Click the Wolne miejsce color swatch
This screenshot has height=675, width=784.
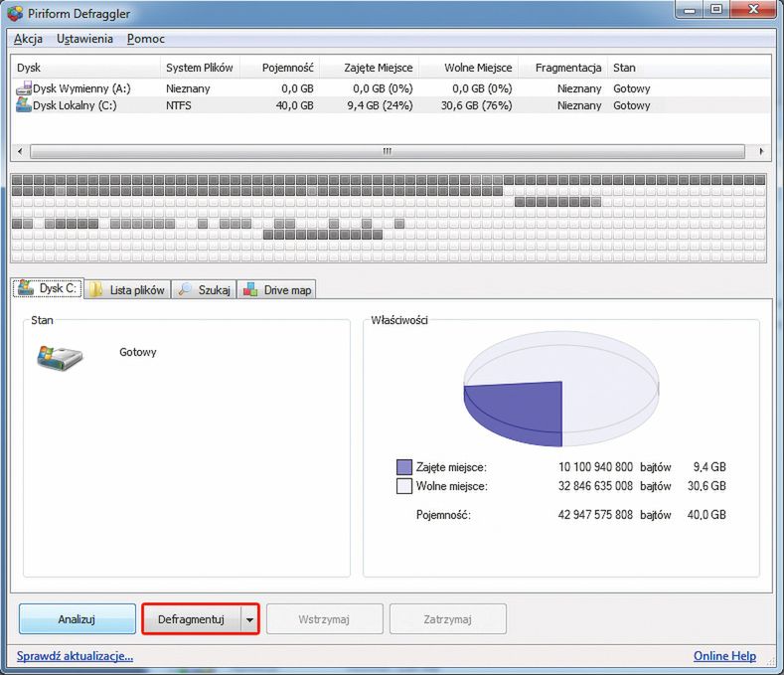tap(404, 486)
